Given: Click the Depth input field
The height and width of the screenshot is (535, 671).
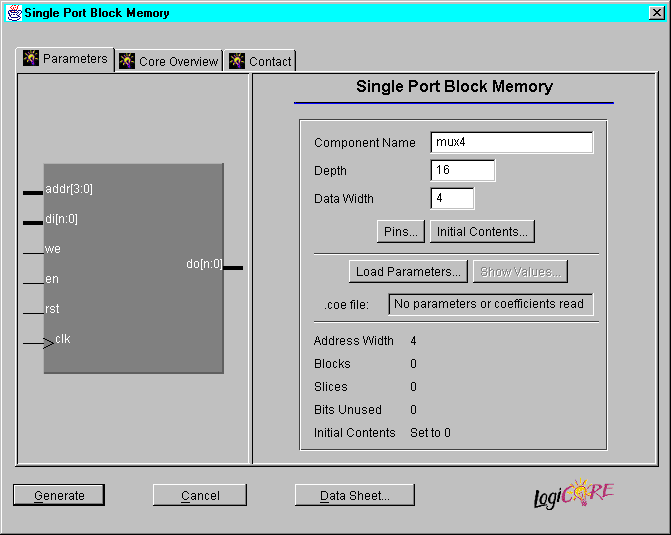Looking at the screenshot, I should click(462, 171).
